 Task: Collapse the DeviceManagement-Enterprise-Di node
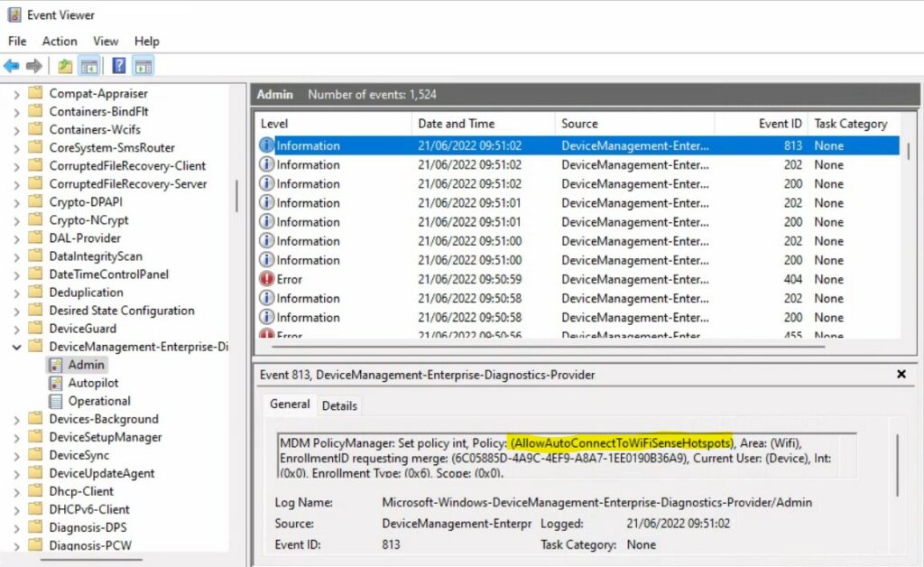pos(16,348)
